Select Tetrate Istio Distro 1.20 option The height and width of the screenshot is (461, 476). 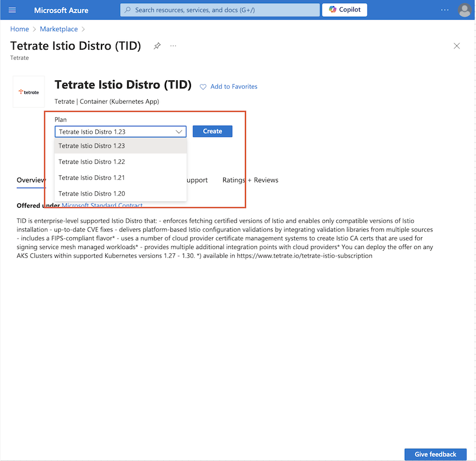pos(121,193)
